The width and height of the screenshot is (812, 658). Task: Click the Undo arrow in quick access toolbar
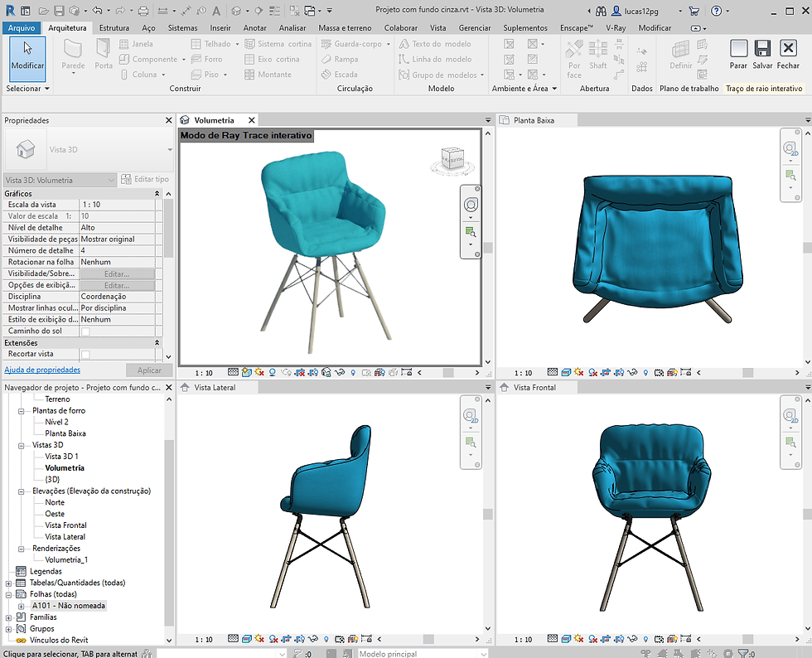97,11
